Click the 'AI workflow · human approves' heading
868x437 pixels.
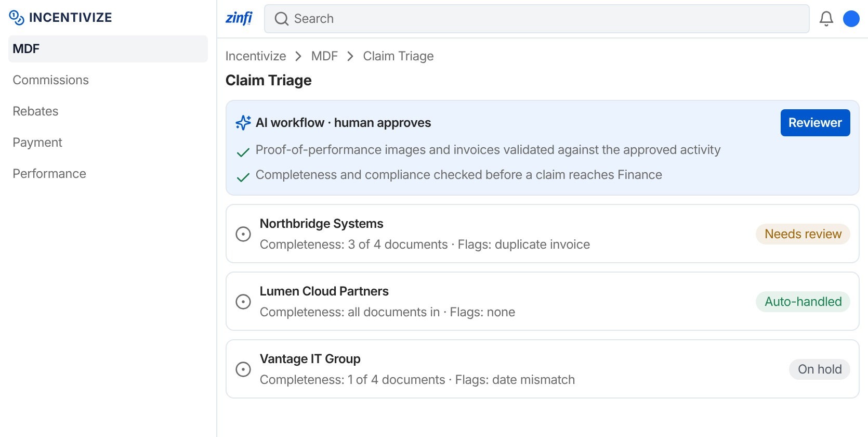pyautogui.click(x=343, y=123)
